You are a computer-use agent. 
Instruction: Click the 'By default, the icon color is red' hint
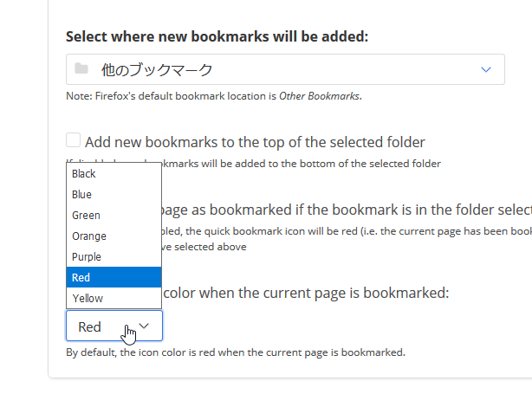[236, 352]
